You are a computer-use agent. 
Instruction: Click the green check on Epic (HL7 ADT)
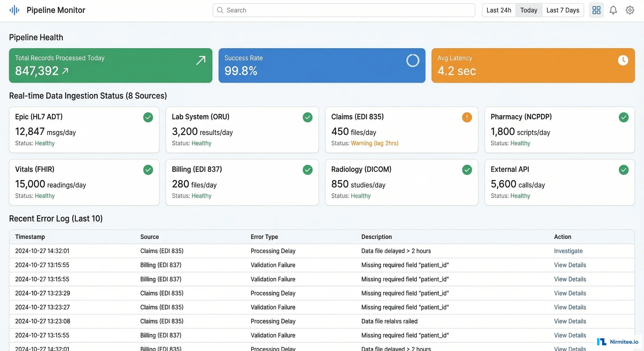(x=148, y=117)
